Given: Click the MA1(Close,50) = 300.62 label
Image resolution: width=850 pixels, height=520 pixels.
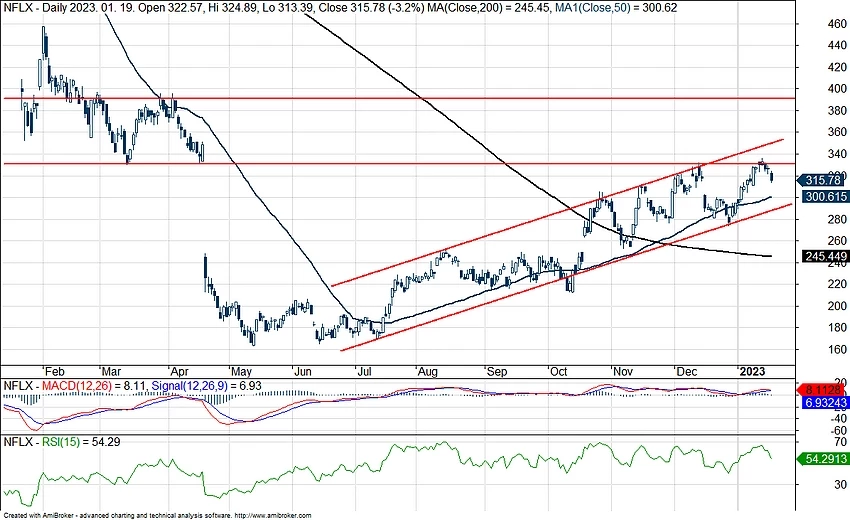Looking at the screenshot, I should (616, 8).
